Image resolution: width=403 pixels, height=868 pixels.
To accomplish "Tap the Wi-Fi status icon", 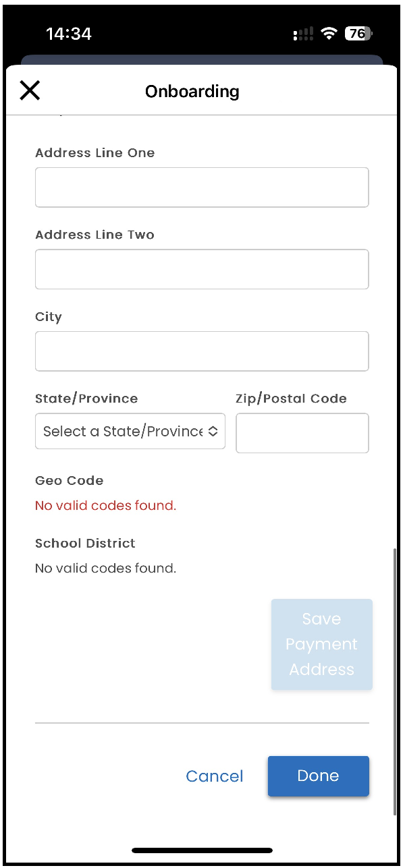I will [329, 34].
